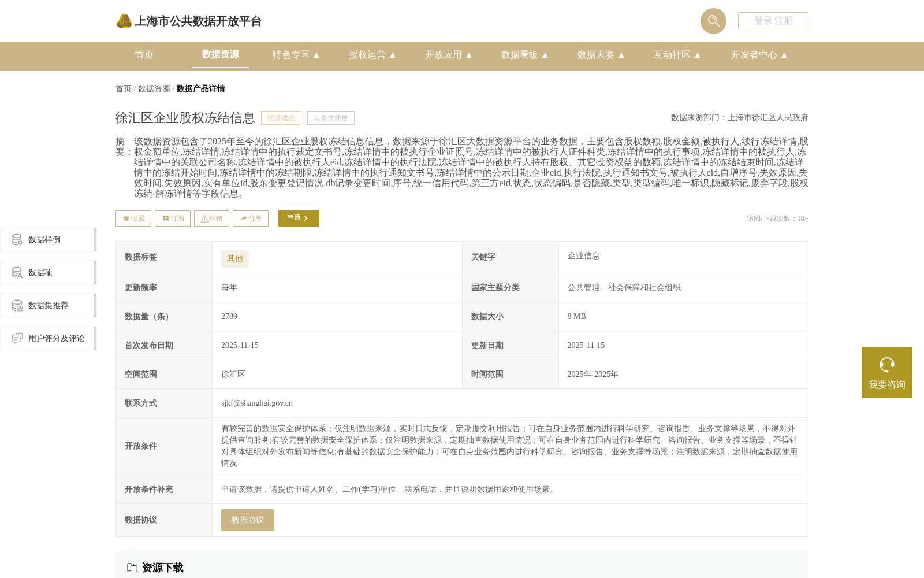
Task: Open search with the magnifier icon
Action: [x=713, y=21]
